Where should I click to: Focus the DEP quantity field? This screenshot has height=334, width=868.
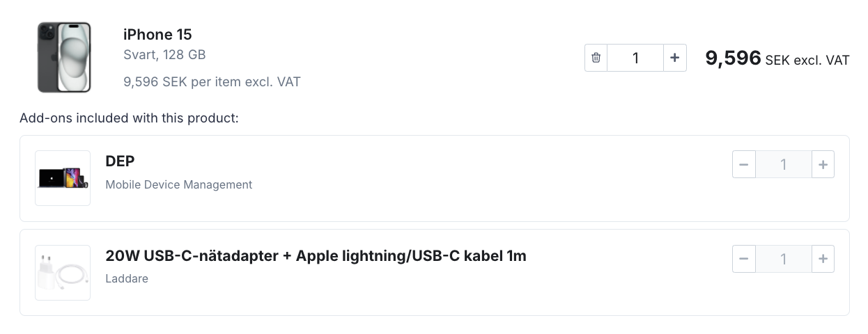coord(784,164)
